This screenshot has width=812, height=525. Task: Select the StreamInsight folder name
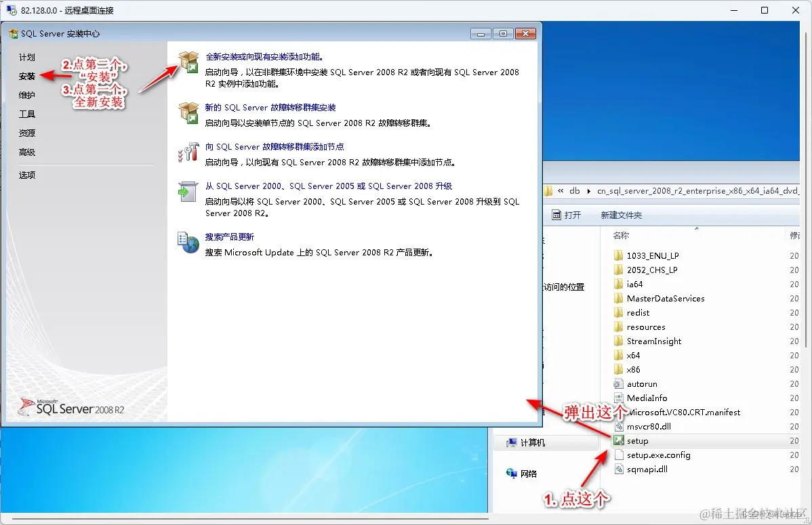pos(654,341)
